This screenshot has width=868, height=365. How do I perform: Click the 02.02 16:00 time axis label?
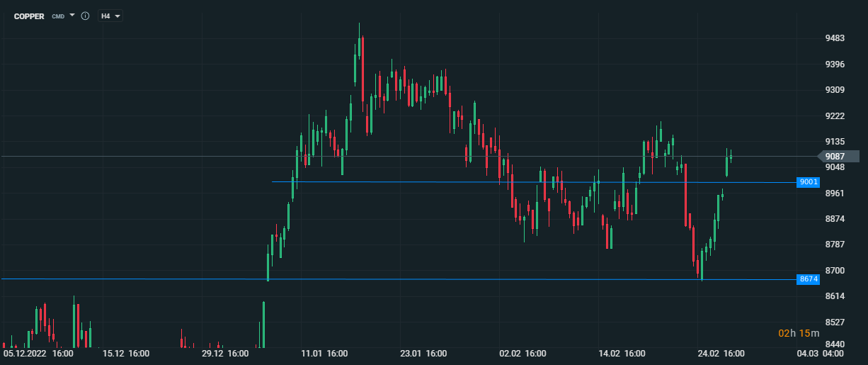pyautogui.click(x=522, y=353)
